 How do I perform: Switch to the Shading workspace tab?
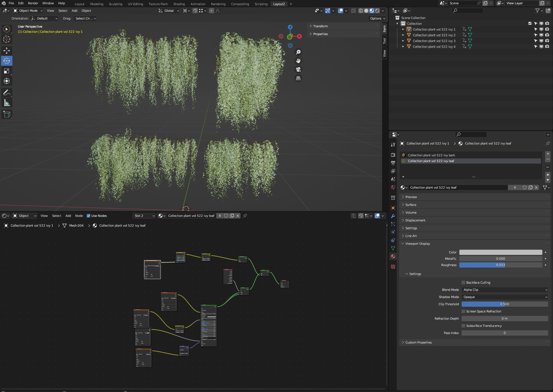click(x=179, y=4)
